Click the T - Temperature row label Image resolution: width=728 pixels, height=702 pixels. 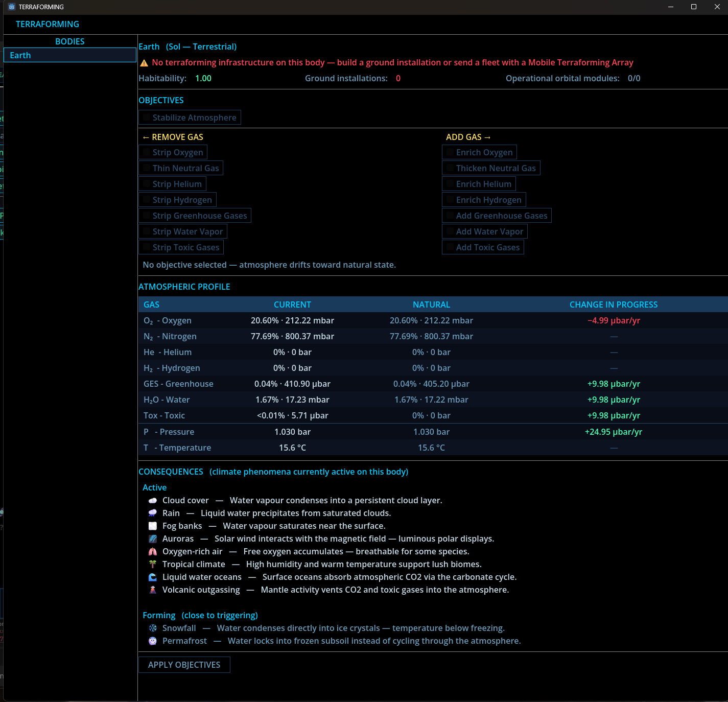point(177,448)
